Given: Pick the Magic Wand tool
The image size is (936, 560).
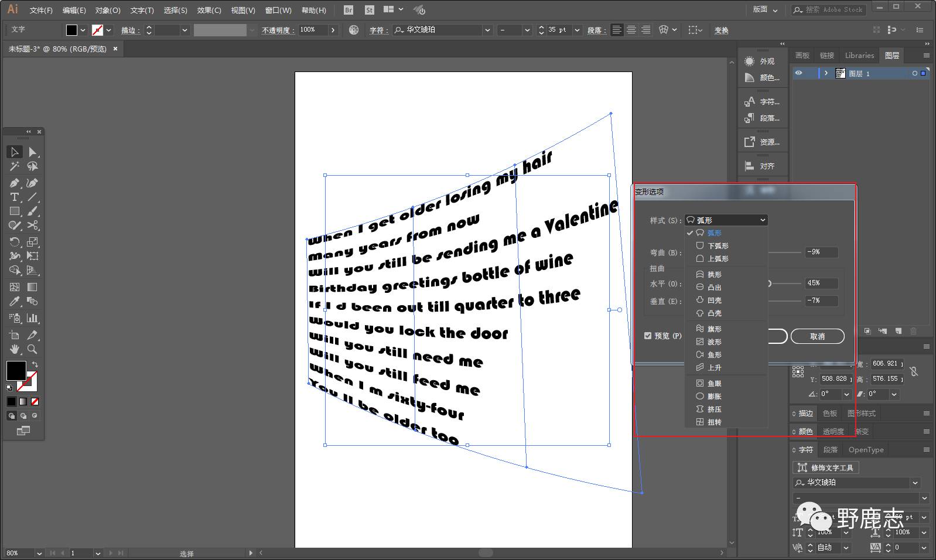Looking at the screenshot, I should click(15, 167).
